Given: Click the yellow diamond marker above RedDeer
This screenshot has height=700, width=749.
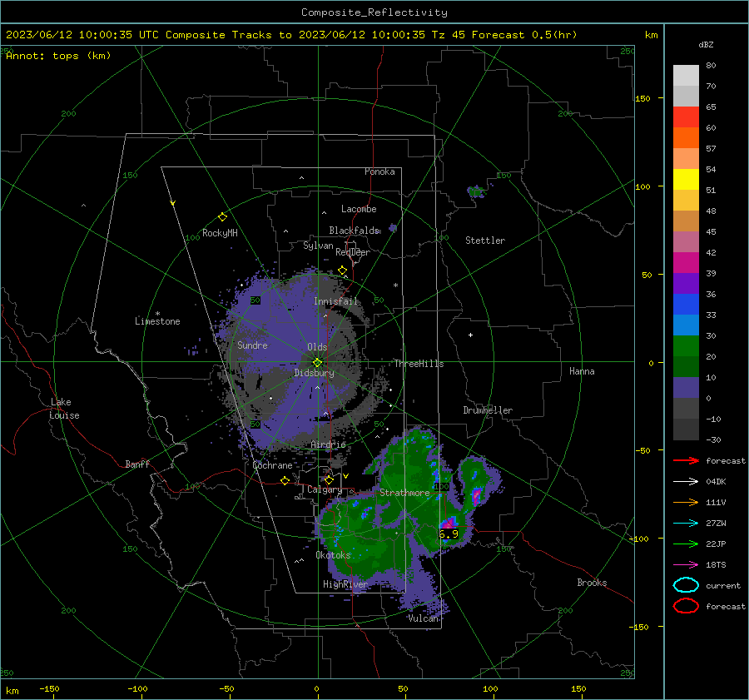Looking at the screenshot, I should click(x=342, y=271).
